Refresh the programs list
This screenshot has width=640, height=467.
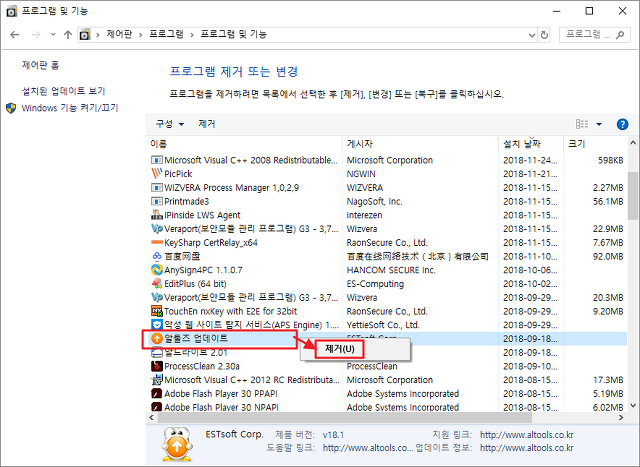point(544,35)
